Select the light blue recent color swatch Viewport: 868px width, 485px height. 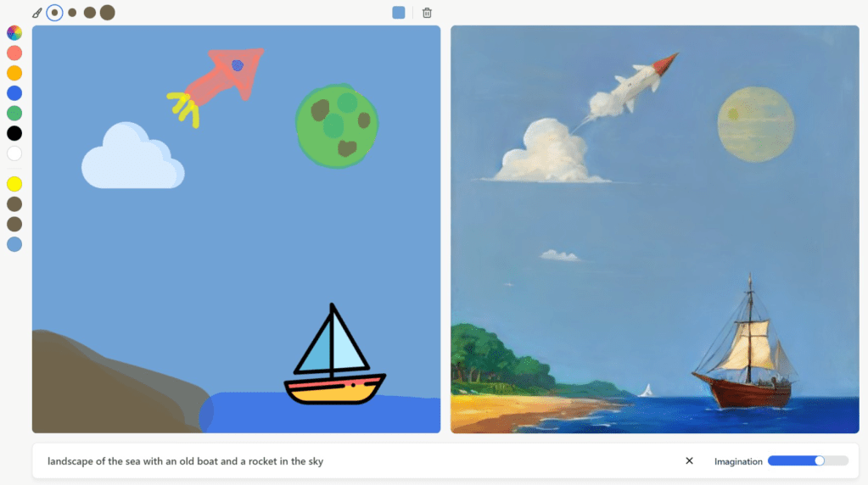(x=14, y=244)
